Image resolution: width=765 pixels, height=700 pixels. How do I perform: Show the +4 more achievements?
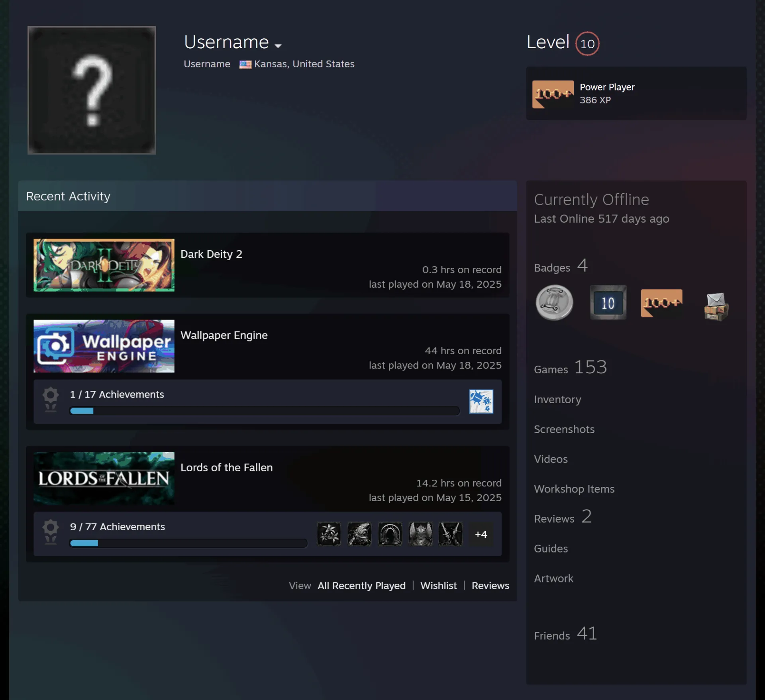point(481,534)
